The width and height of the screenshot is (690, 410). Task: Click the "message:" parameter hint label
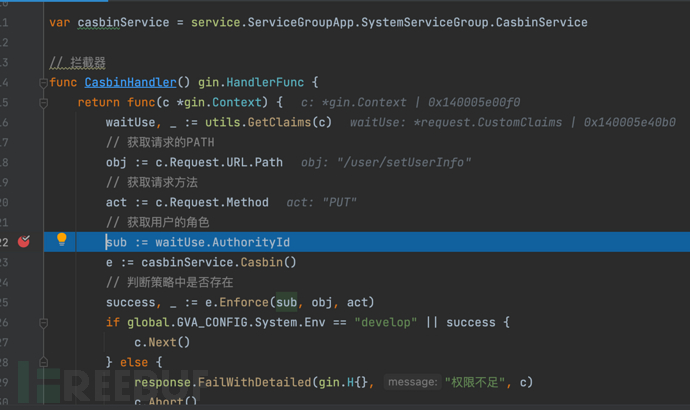coord(412,382)
